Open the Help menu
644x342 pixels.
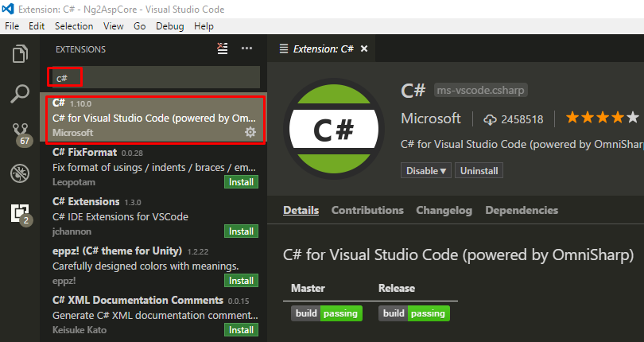(x=204, y=26)
